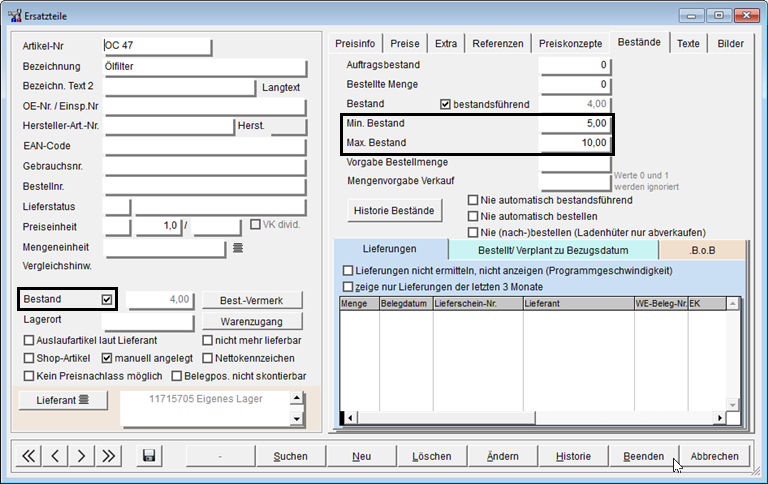Image resolution: width=768 pixels, height=484 pixels.
Task: Enable the Nettokennzeichen checkbox
Action: [x=207, y=358]
